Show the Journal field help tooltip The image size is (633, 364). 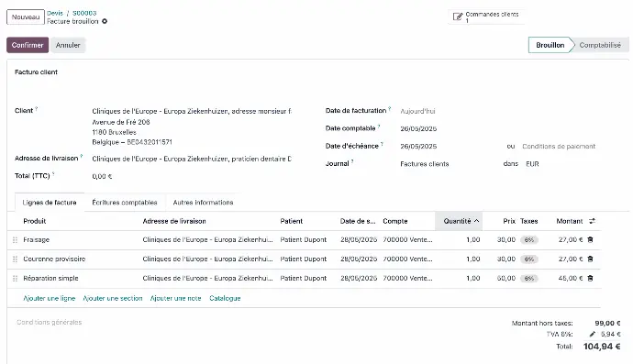tap(352, 161)
